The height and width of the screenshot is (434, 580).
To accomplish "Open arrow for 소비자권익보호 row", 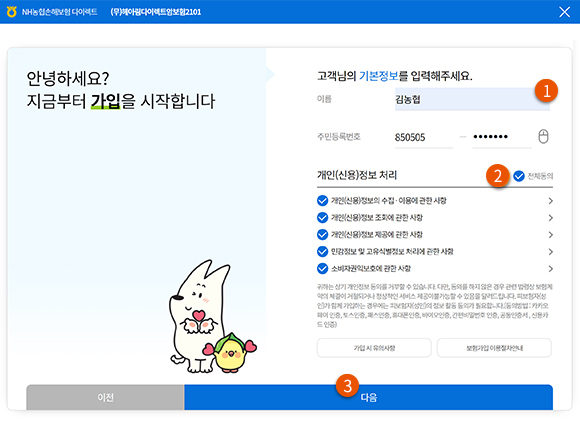I will (x=550, y=269).
